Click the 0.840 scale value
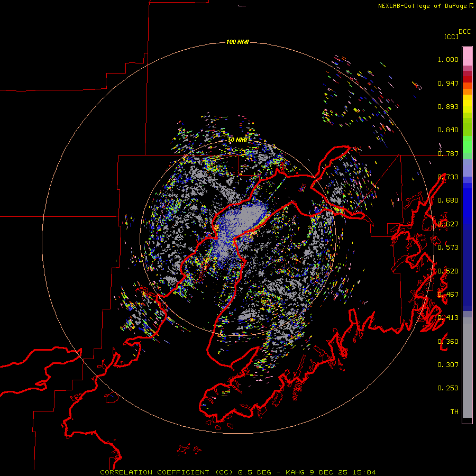The height and width of the screenshot is (476, 476). [x=448, y=130]
